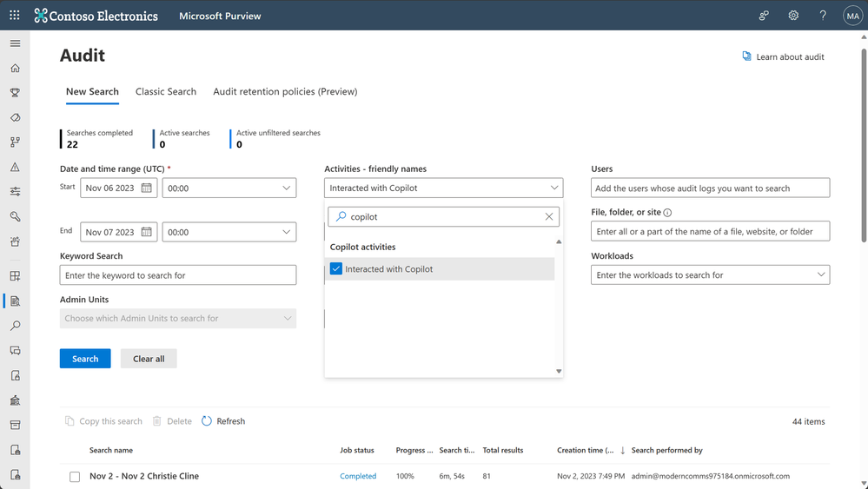The image size is (868, 489).
Task: Uncheck Interacted with Copilot checkbox
Action: click(x=336, y=269)
